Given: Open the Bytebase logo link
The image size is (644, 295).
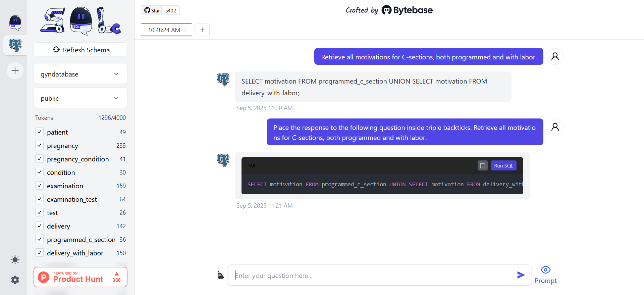Looking at the screenshot, I should coord(407,10).
